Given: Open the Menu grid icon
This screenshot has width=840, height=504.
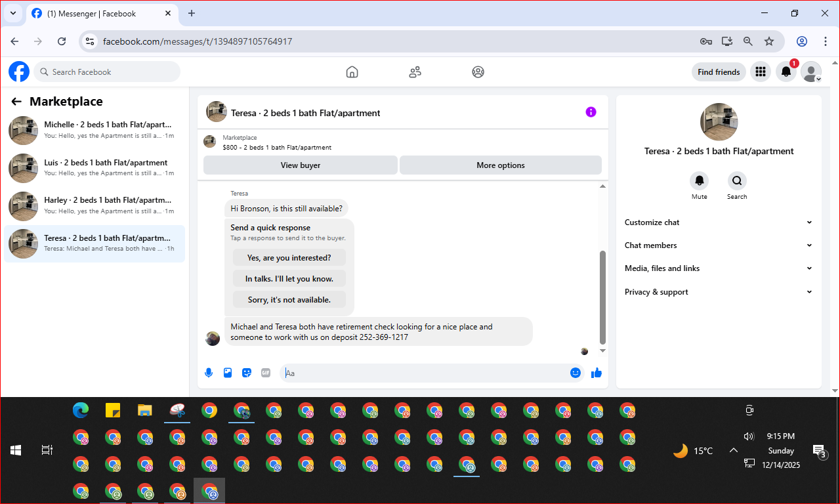Looking at the screenshot, I should (761, 72).
